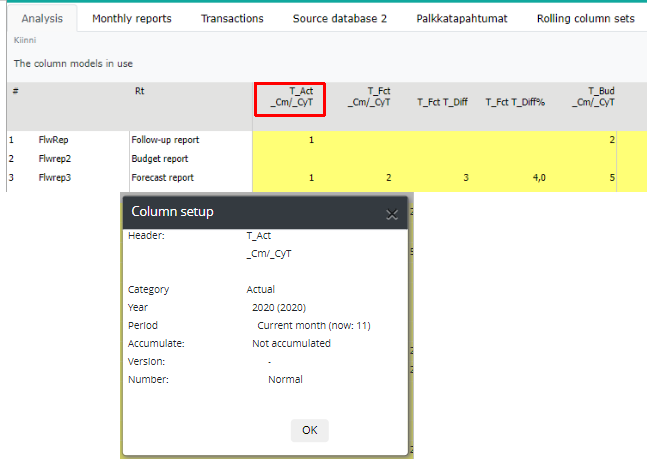Click the Budget report name
The image size is (647, 464).
point(160,159)
